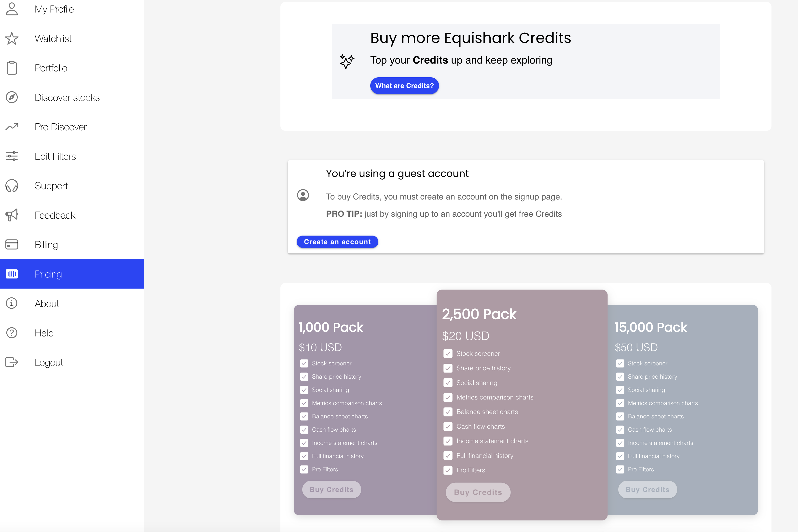Toggle Pro Filters in the 2,500 Pack
The width and height of the screenshot is (798, 532).
pos(448,470)
